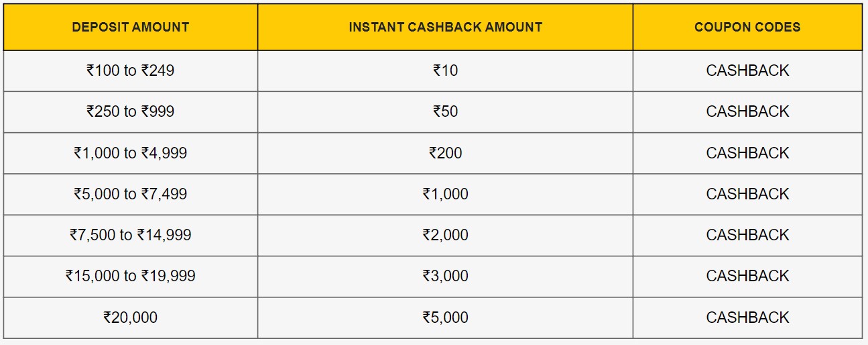Screen dimensions: 868x345
Task: Click the ₹3,000 cashback amount cell
Action: [445, 277]
